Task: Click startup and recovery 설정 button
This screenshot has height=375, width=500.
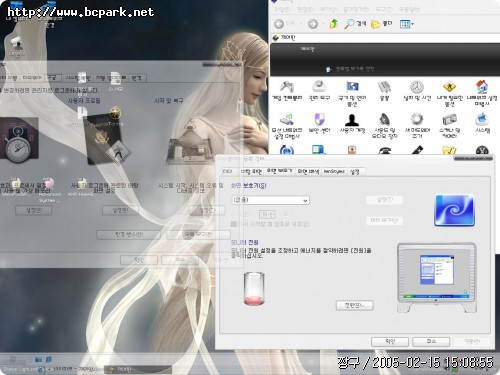Action: pos(207,210)
